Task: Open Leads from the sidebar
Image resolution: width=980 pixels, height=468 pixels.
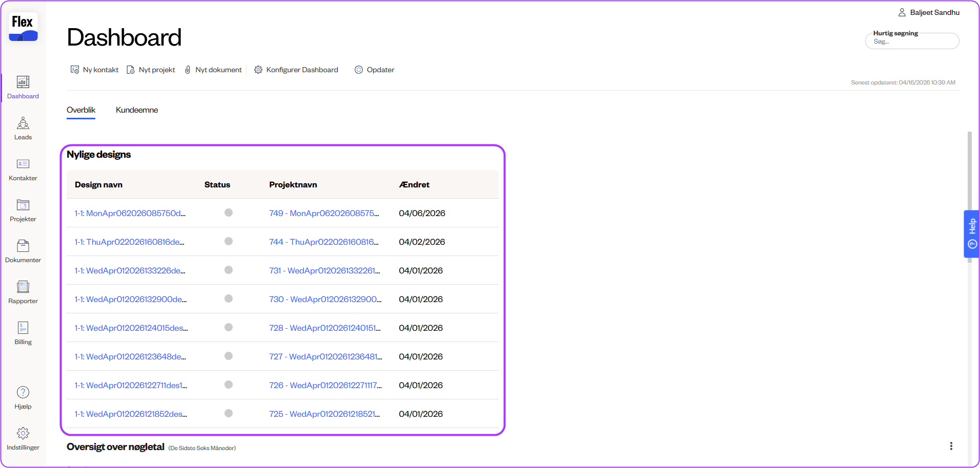Action: coord(23,128)
